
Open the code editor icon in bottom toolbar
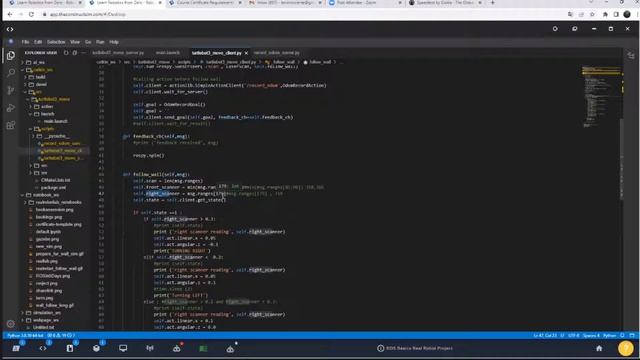tap(43, 348)
